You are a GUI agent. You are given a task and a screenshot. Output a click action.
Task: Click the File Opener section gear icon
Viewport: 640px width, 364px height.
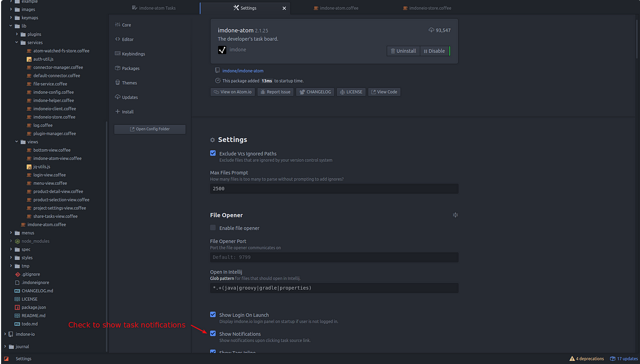coord(455,215)
